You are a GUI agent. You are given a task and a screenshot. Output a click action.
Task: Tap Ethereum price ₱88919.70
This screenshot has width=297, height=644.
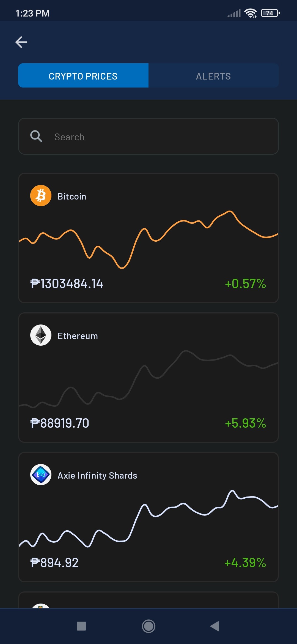click(x=60, y=423)
